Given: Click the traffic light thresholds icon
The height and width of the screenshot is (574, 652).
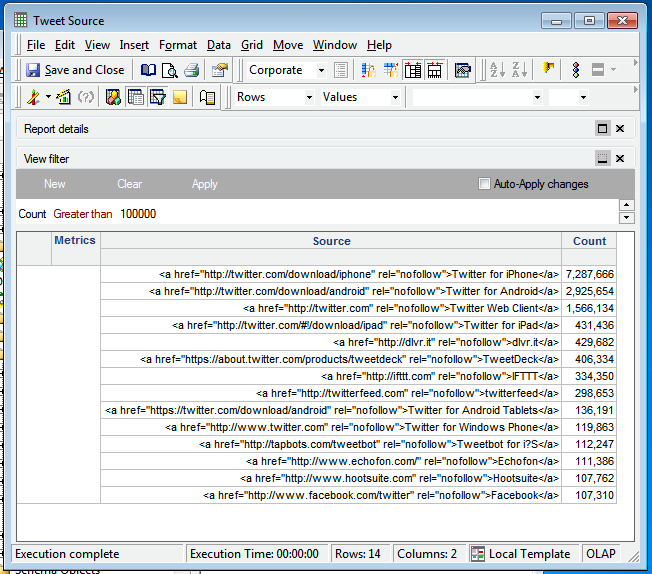Looking at the screenshot, I should click(575, 70).
